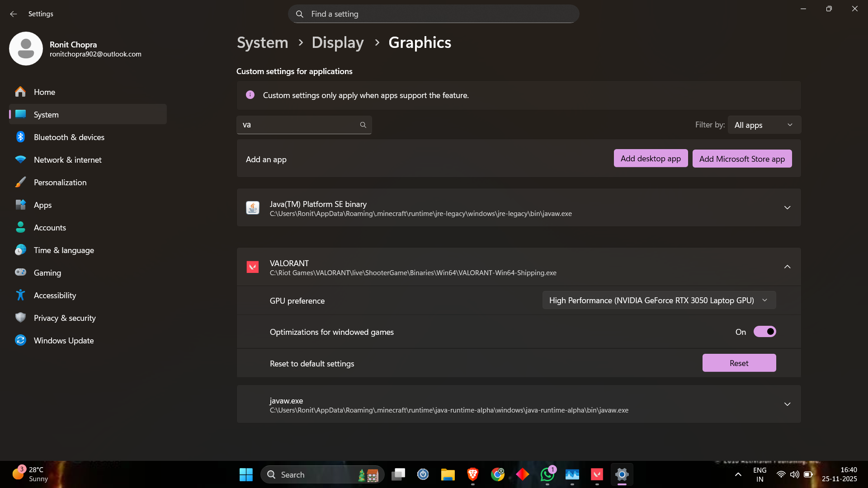
Task: Select Privacy & security in sidebar
Action: pyautogui.click(x=65, y=318)
